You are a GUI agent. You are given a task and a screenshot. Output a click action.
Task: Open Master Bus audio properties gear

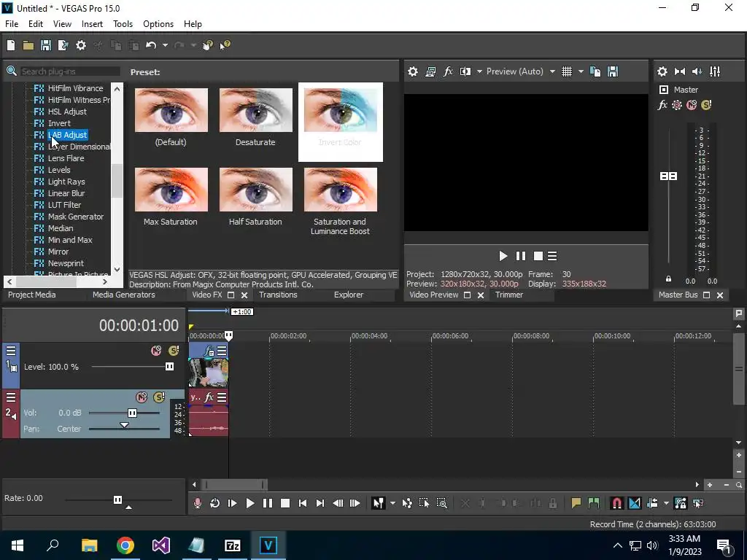662,71
